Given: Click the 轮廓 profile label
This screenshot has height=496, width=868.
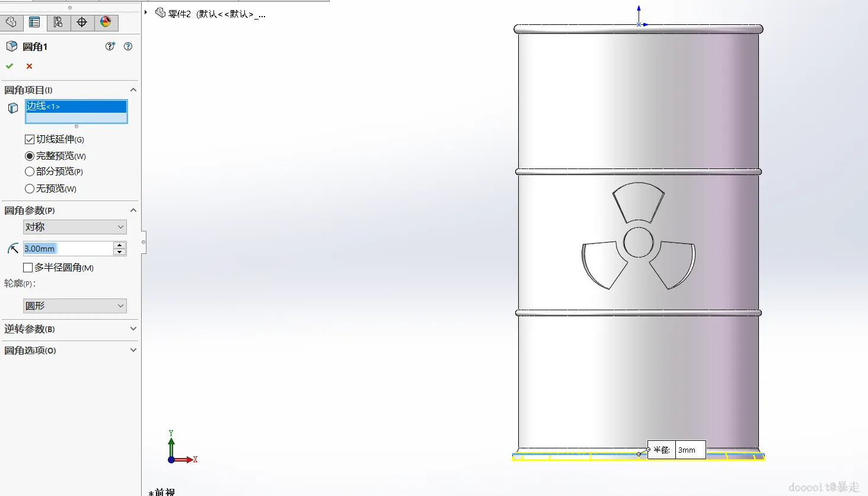Looking at the screenshot, I should (x=20, y=284).
